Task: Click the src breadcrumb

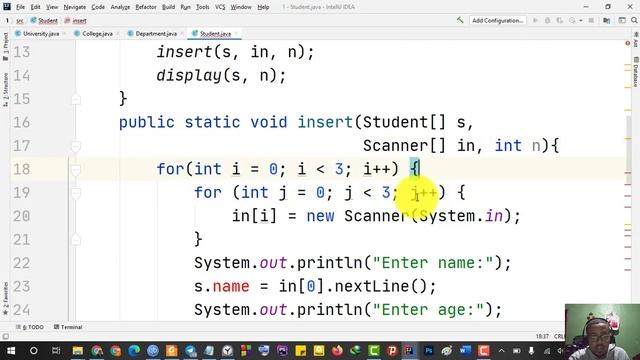Action: tap(20, 20)
